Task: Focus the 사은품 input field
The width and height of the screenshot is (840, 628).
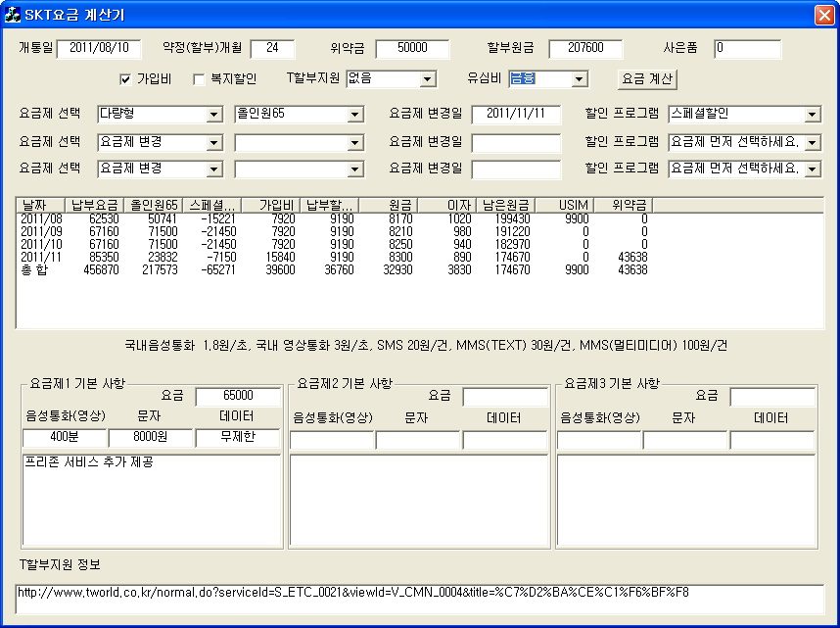Action: pos(748,48)
